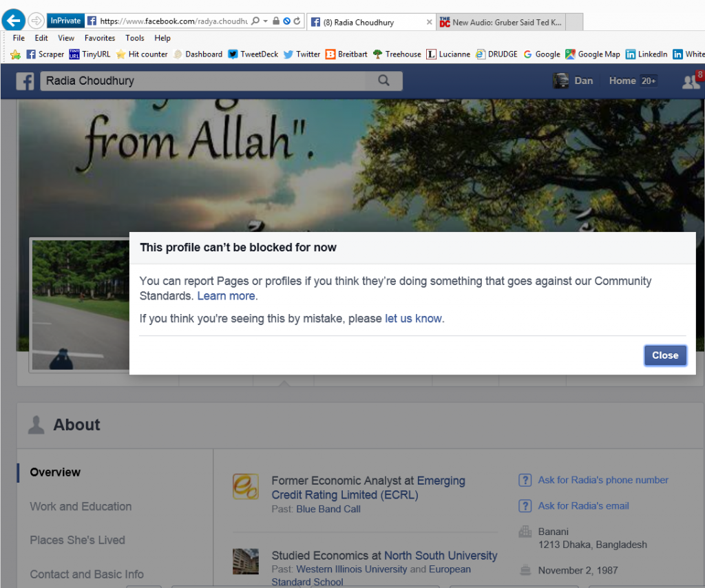Open the Twitter bookmark
Viewport: 705px width, 588px height.
tap(302, 54)
